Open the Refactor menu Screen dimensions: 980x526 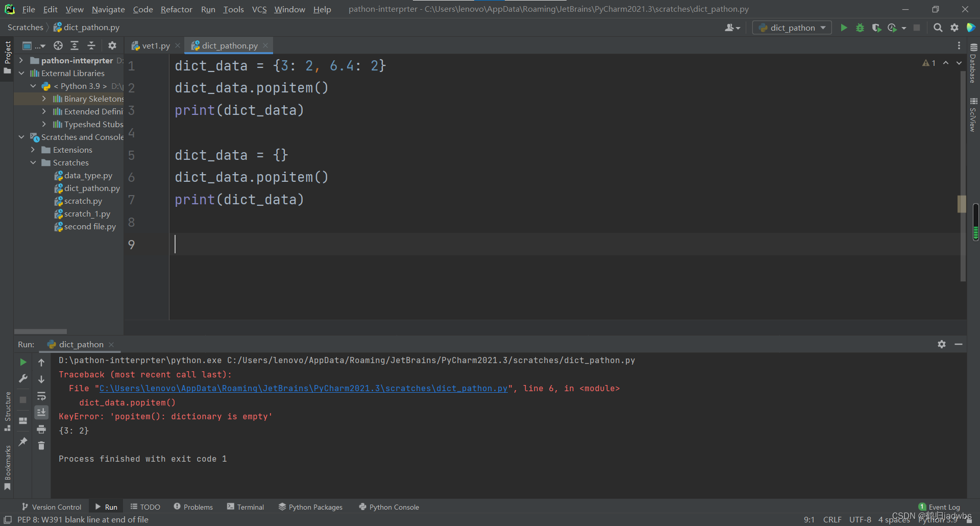176,9
